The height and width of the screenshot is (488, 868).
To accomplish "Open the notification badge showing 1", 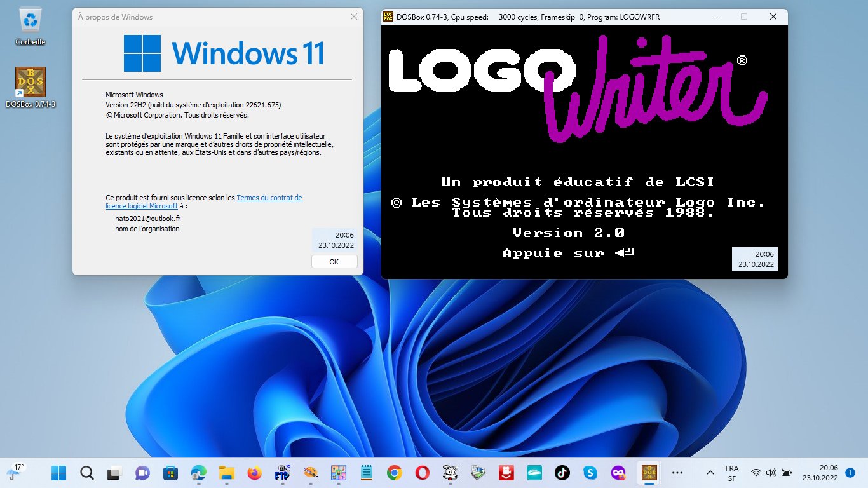I will pos(850,473).
